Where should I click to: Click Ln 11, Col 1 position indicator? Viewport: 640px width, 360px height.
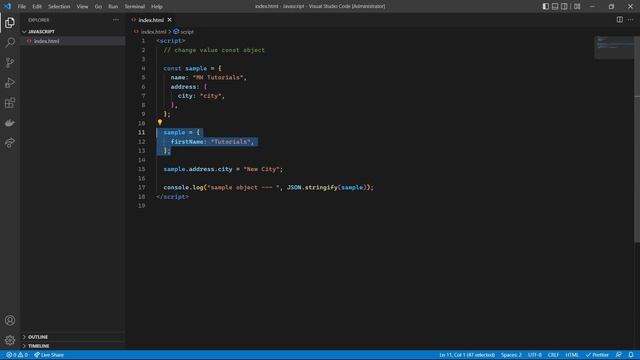[467, 355]
